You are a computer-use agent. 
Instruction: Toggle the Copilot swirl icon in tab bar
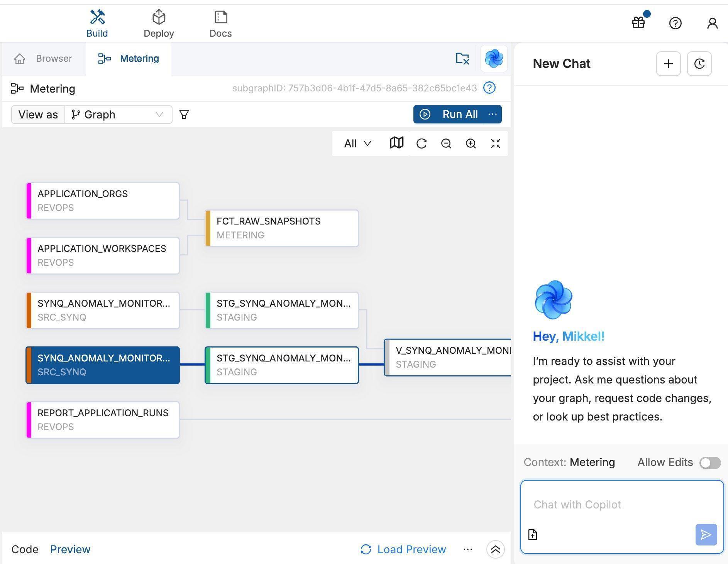point(494,59)
